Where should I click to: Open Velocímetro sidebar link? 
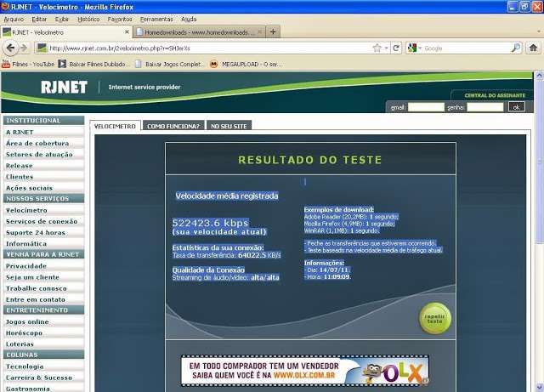tap(26, 210)
